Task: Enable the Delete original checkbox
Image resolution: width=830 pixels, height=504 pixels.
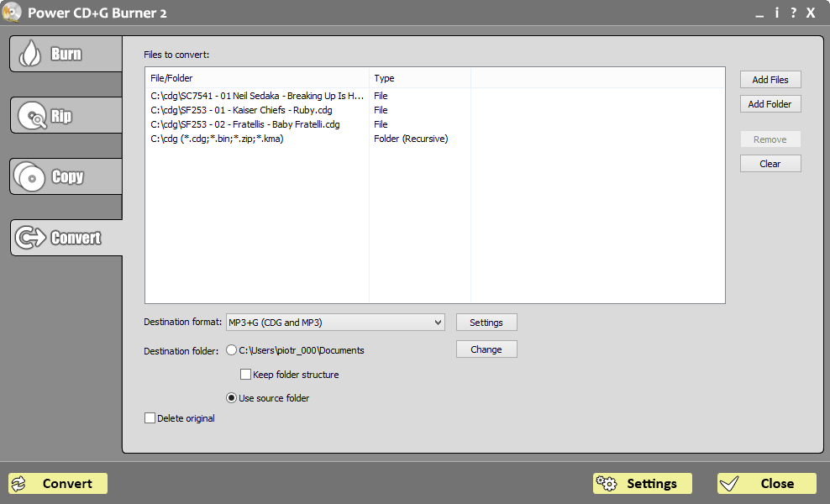Action: coord(150,417)
